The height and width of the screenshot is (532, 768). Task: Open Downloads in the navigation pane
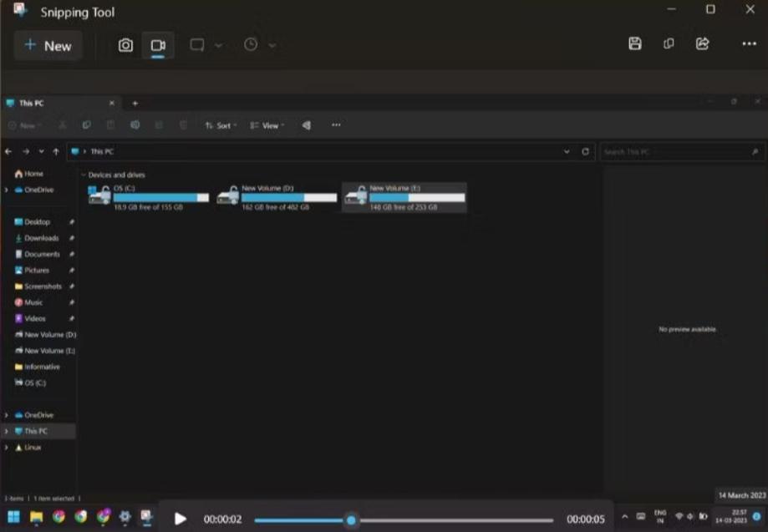point(37,238)
